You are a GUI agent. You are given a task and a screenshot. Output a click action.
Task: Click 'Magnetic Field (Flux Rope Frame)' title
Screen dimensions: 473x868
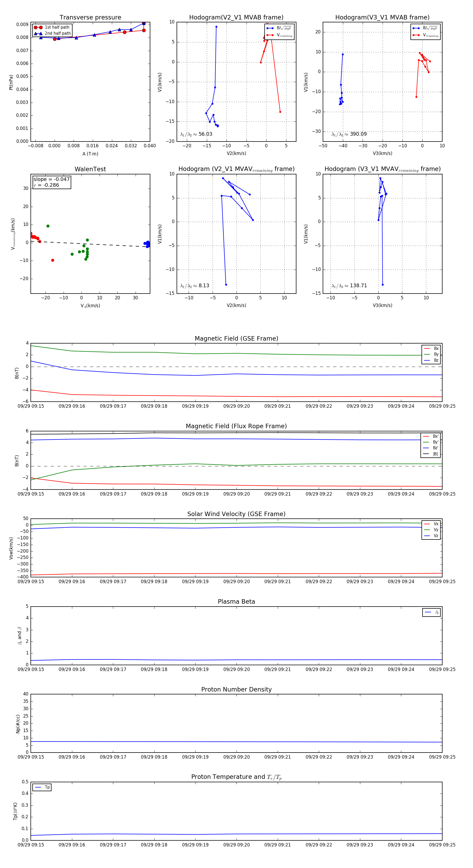(x=236, y=426)
